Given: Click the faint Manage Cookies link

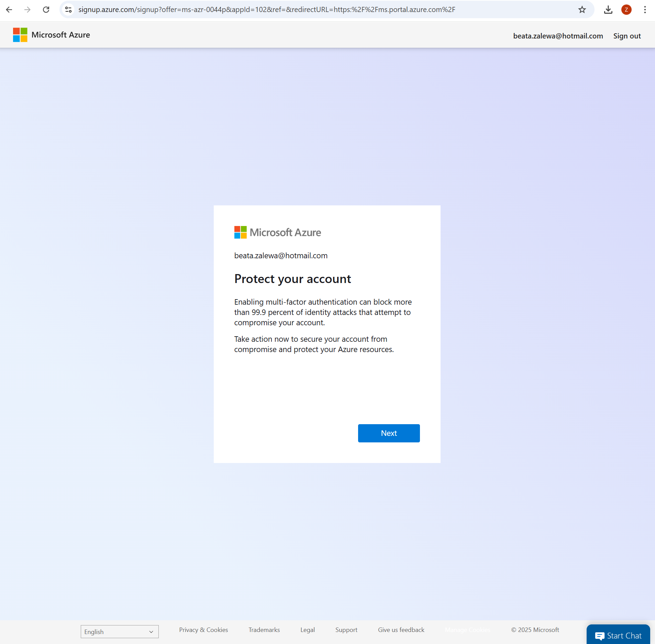Looking at the screenshot, I should 467,630.
